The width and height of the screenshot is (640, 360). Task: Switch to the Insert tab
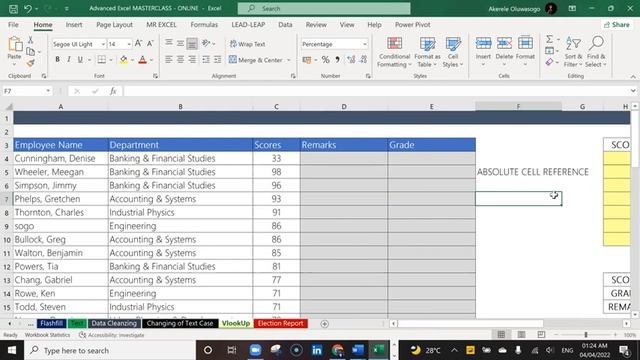(x=74, y=25)
